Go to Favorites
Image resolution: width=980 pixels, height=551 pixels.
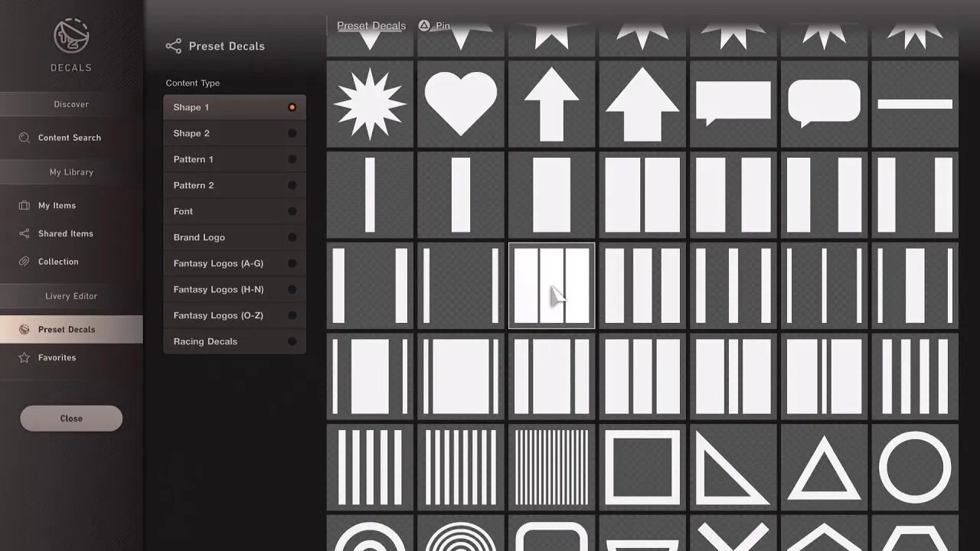[x=71, y=357]
